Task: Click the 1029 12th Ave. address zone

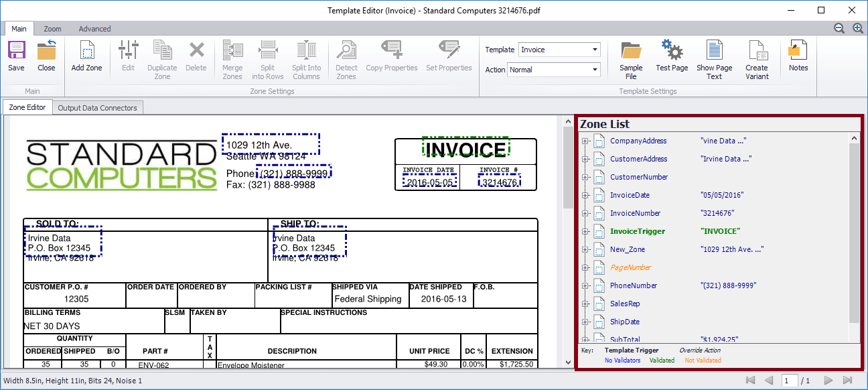Action: (x=271, y=143)
